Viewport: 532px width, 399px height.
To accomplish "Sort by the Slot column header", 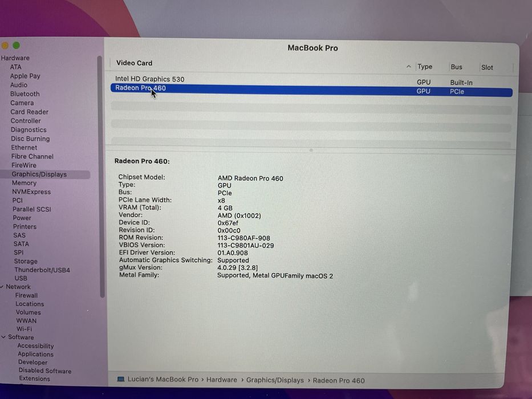I will pos(487,67).
